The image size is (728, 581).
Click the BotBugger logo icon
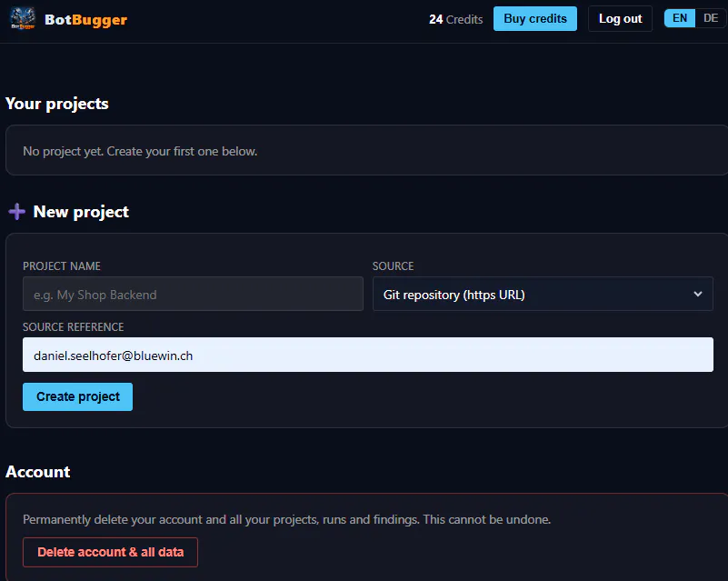23,19
